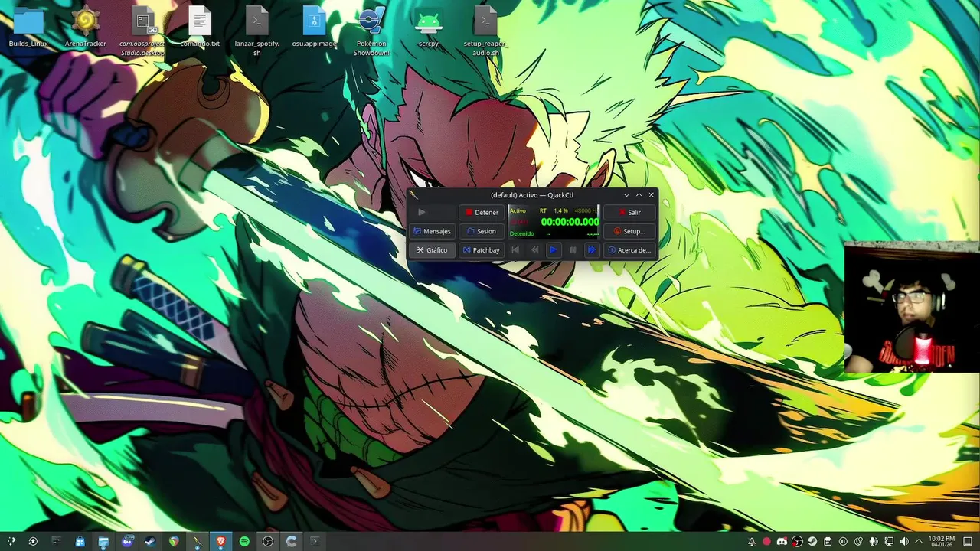This screenshot has height=551, width=980.
Task: Click the third taskbar icon with horizontal bars
Action: 56,541
